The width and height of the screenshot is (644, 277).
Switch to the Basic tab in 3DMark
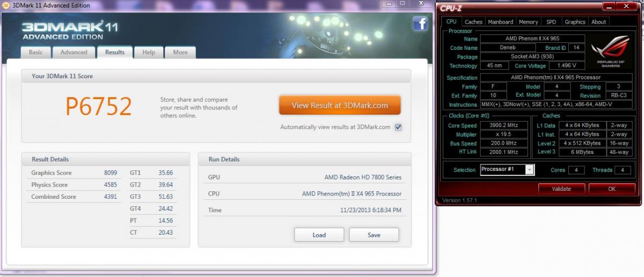pyautogui.click(x=36, y=52)
